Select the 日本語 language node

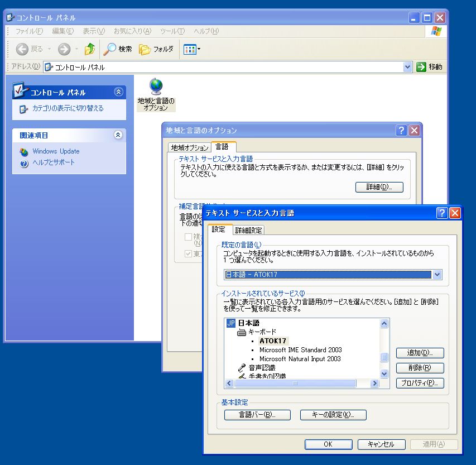click(249, 323)
